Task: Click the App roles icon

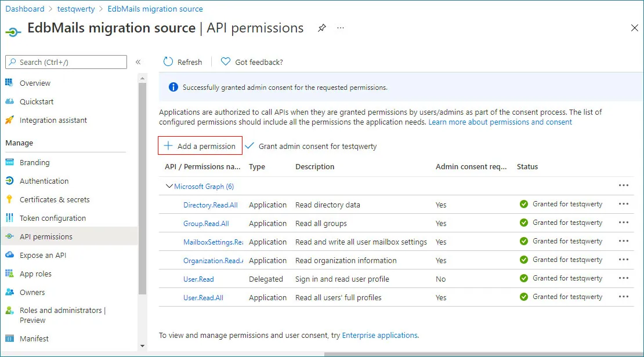Action: point(9,274)
